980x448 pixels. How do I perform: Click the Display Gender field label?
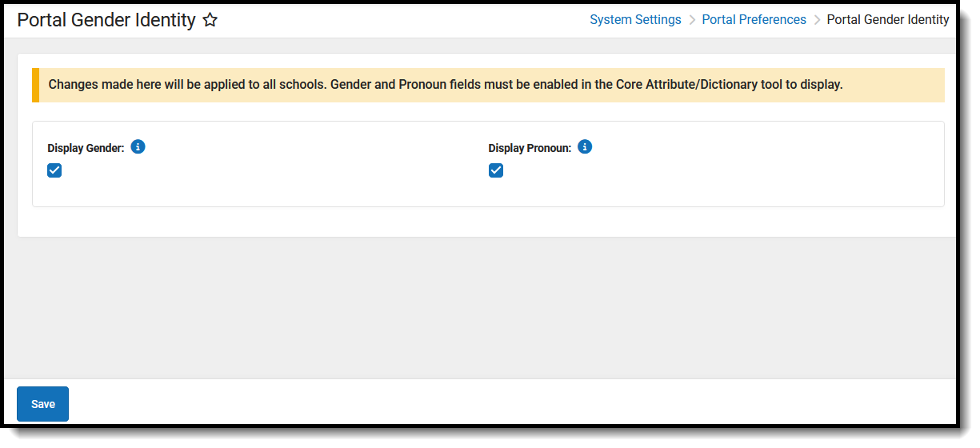(86, 148)
